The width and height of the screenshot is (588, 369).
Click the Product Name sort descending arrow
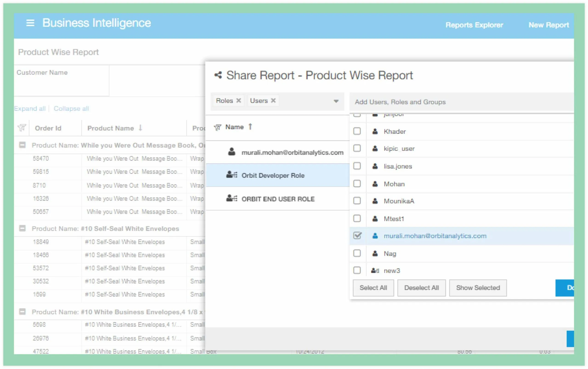point(140,128)
